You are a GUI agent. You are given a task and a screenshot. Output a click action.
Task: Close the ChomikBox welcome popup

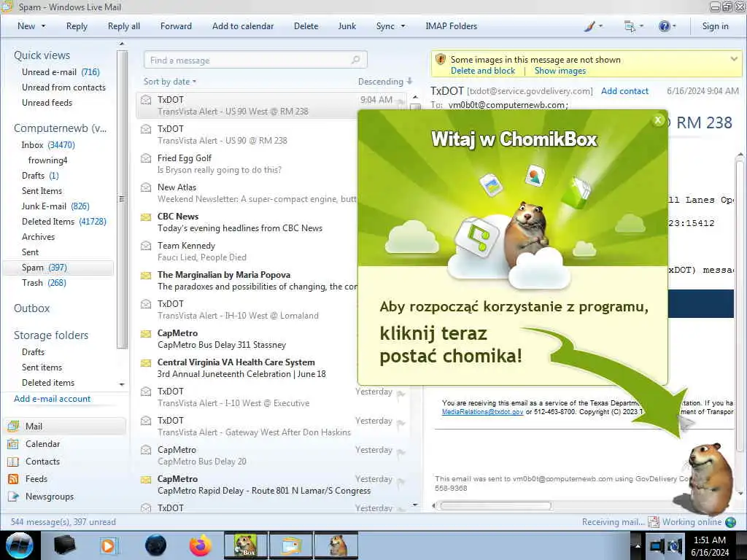pyautogui.click(x=658, y=120)
